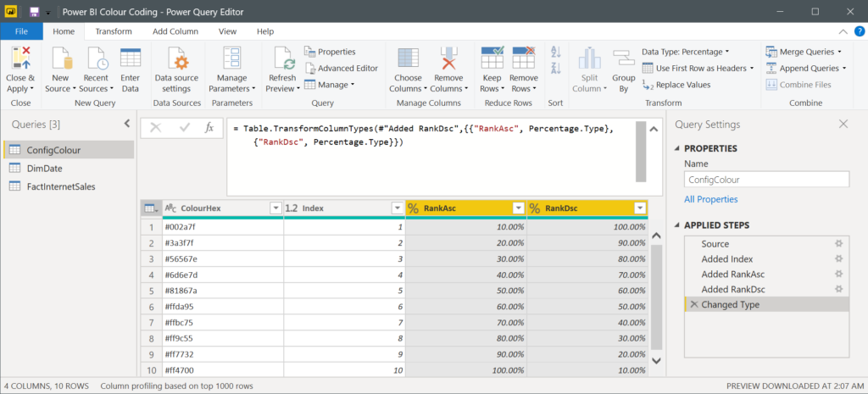Open the File menu

[x=21, y=31]
